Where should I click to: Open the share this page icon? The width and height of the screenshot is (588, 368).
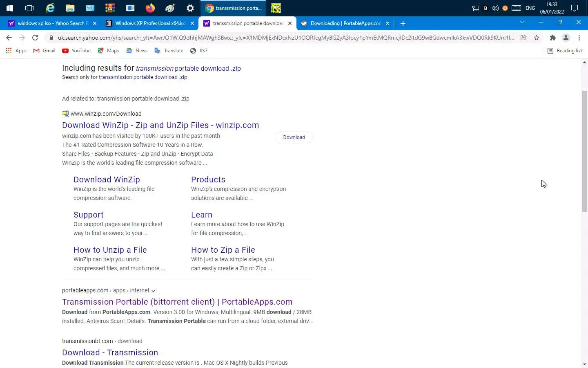(x=523, y=38)
